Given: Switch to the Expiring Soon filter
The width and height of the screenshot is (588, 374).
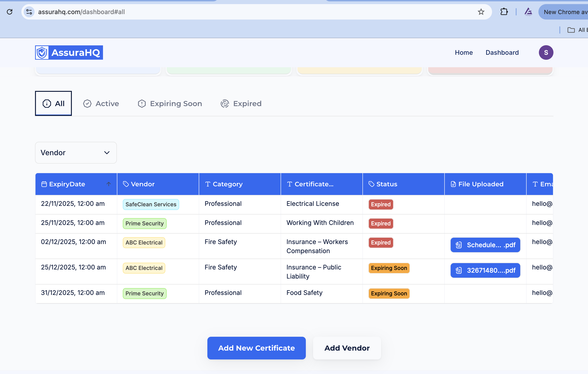Looking at the screenshot, I should point(176,103).
